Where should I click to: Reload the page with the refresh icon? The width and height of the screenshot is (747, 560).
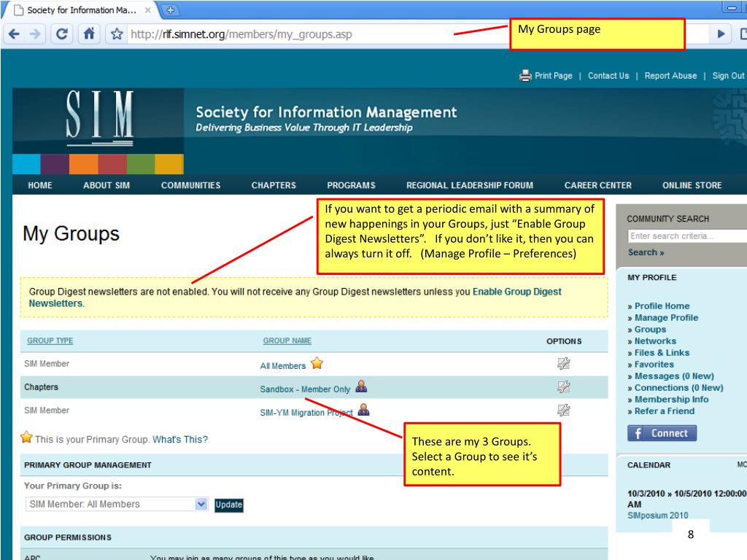[x=62, y=34]
